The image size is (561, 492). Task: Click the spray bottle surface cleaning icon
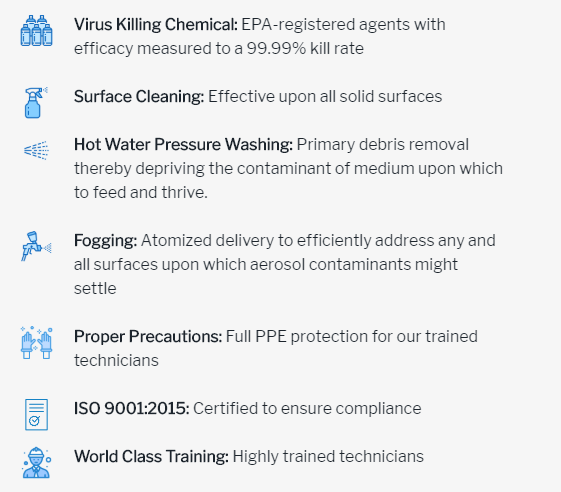(36, 103)
